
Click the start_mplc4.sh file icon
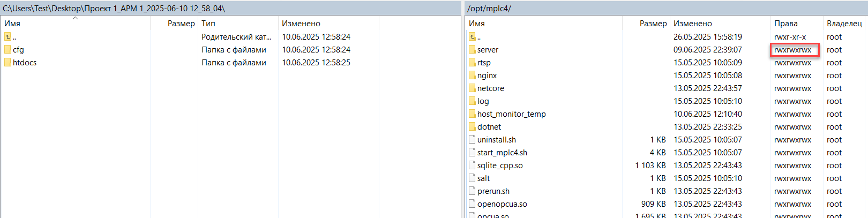pos(472,152)
